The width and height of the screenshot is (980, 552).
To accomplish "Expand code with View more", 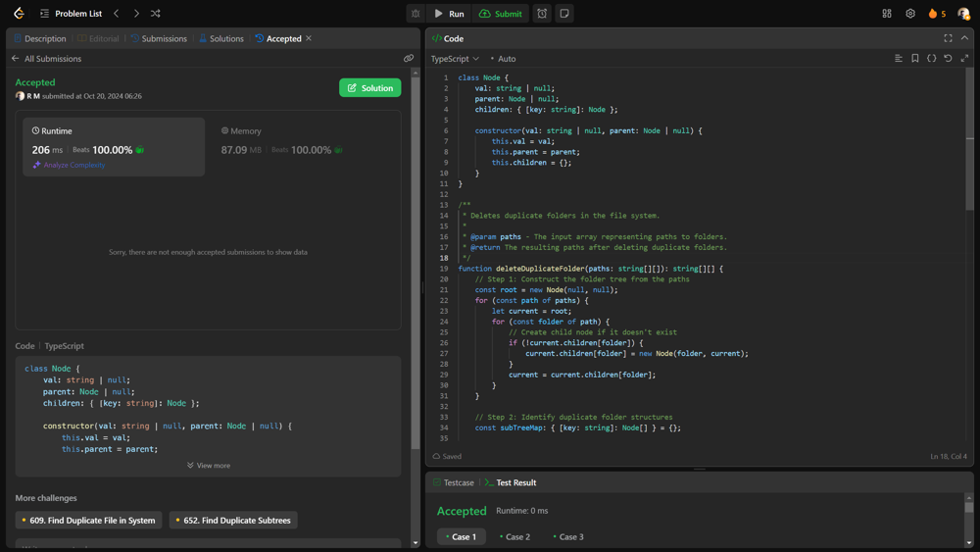I will tap(209, 466).
